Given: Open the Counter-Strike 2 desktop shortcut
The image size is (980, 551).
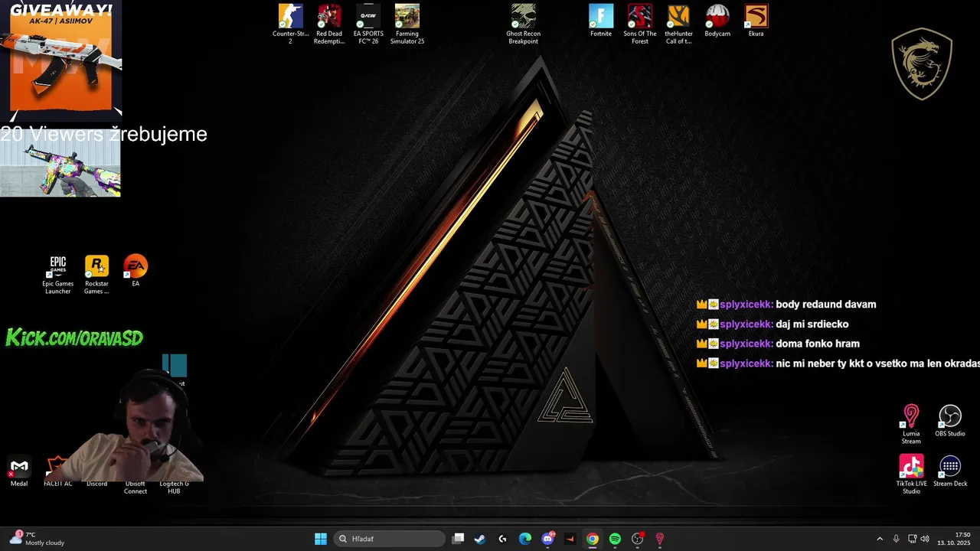Looking at the screenshot, I should pos(290,24).
